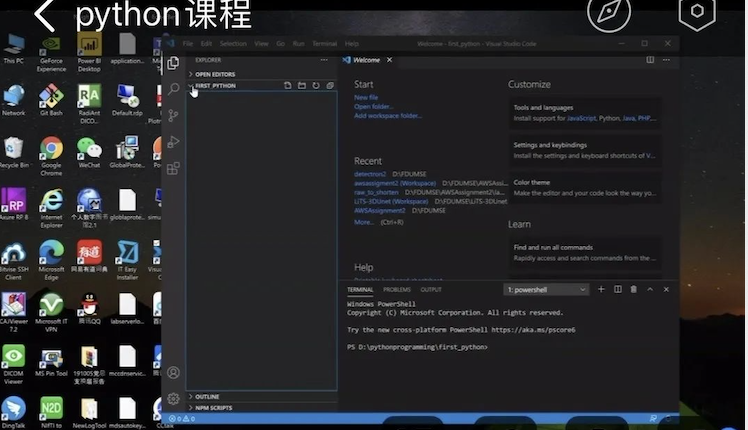Close the Welcome tab
The image size is (748, 430).
[390, 60]
